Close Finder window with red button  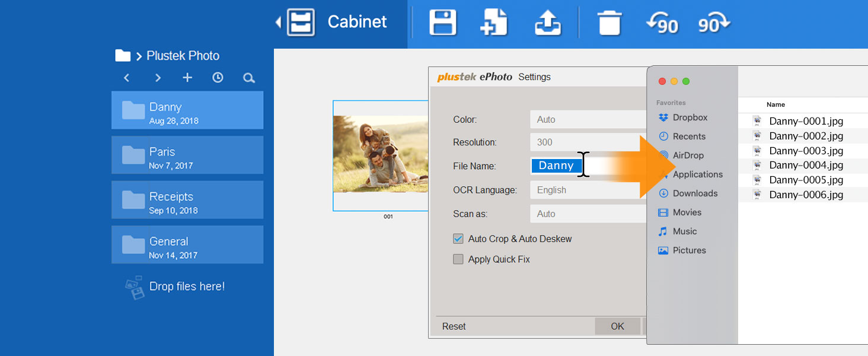pyautogui.click(x=662, y=81)
